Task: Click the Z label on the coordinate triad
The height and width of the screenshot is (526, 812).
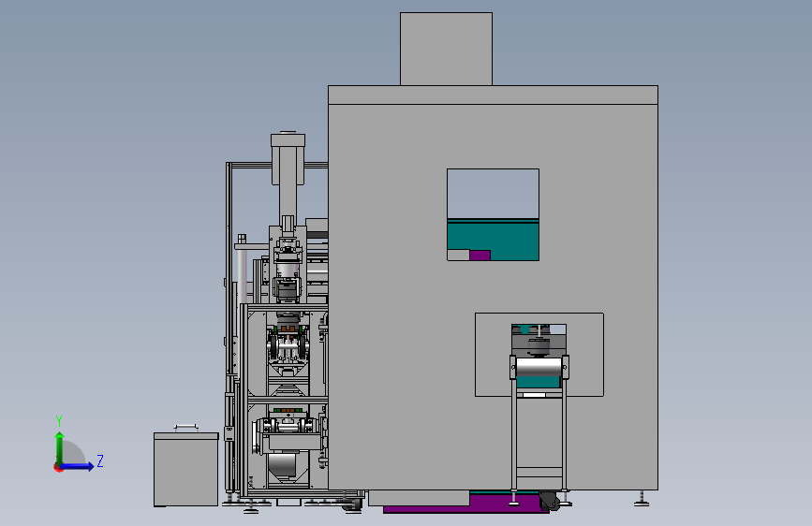Action: [100, 460]
